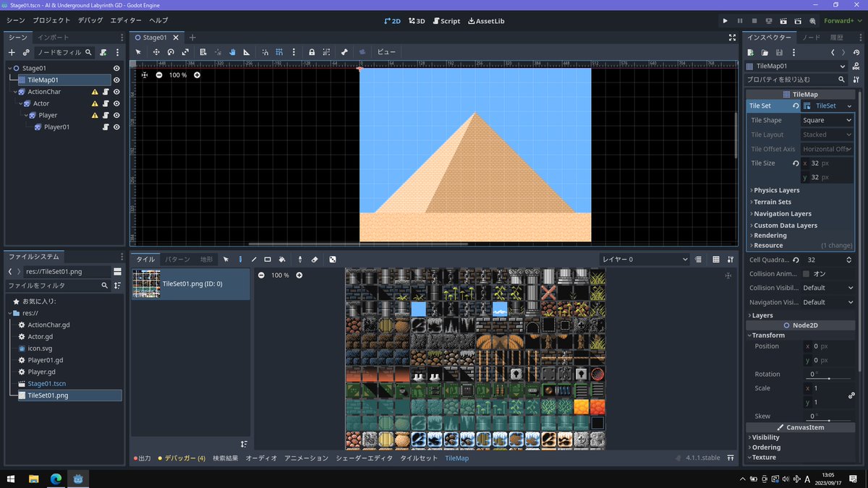Open the タイルセット bottom panel tab
The width and height of the screenshot is (868, 488).
(x=419, y=458)
